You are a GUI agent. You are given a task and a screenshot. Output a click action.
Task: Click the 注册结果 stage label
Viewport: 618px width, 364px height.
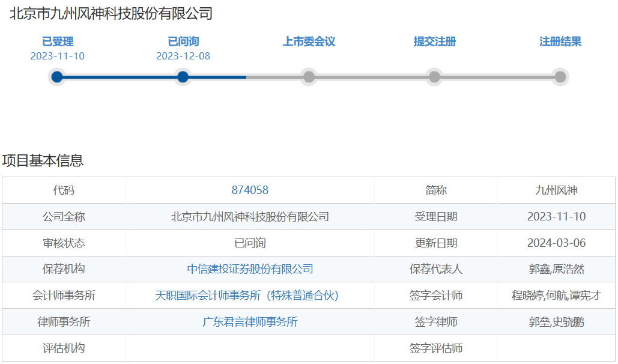[x=560, y=41]
